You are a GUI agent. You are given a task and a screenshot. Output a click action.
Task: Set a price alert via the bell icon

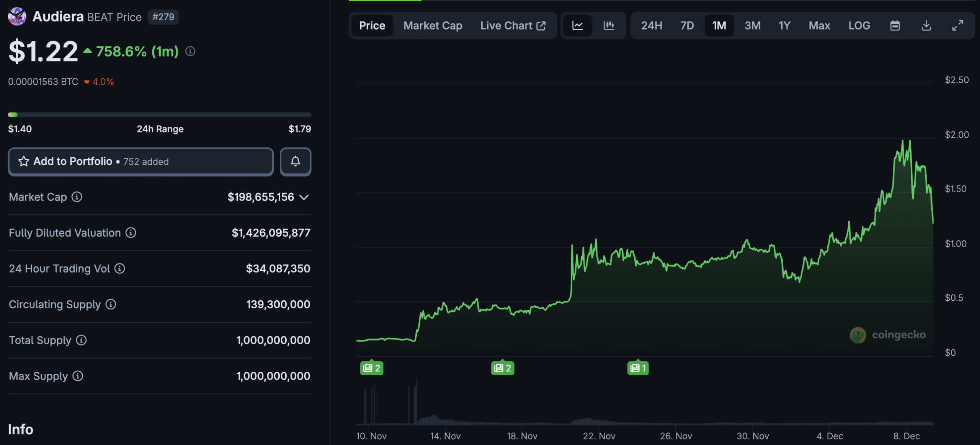click(x=295, y=162)
